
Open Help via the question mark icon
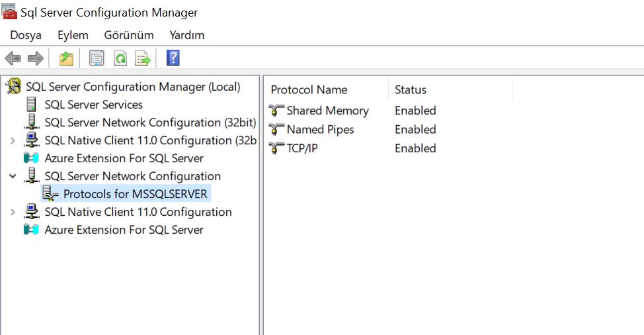[173, 59]
